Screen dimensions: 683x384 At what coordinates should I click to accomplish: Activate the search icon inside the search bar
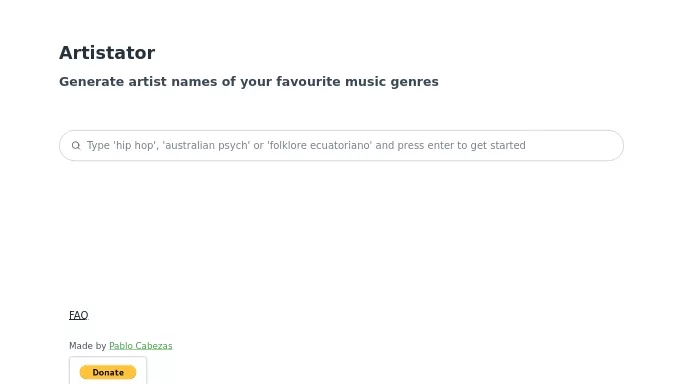[x=76, y=145]
